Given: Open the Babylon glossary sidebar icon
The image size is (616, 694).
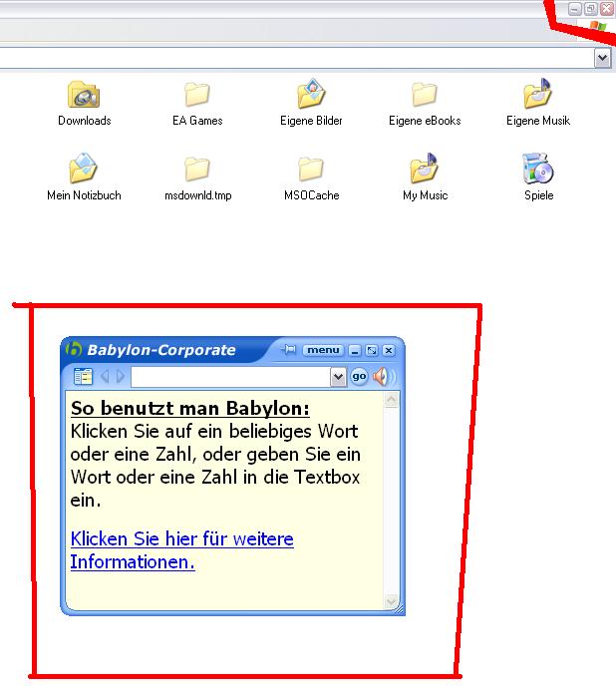Looking at the screenshot, I should pyautogui.click(x=83, y=377).
